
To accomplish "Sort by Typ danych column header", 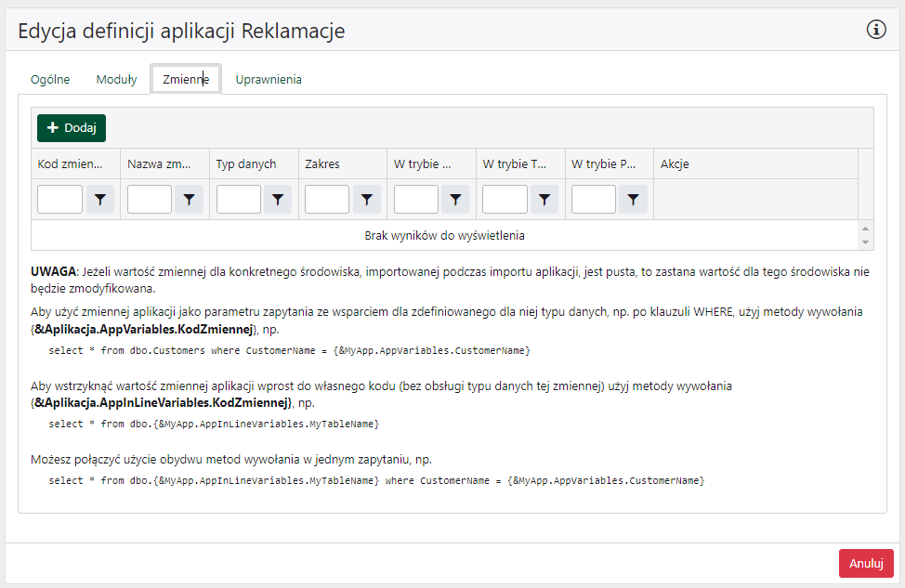I will click(x=246, y=163).
